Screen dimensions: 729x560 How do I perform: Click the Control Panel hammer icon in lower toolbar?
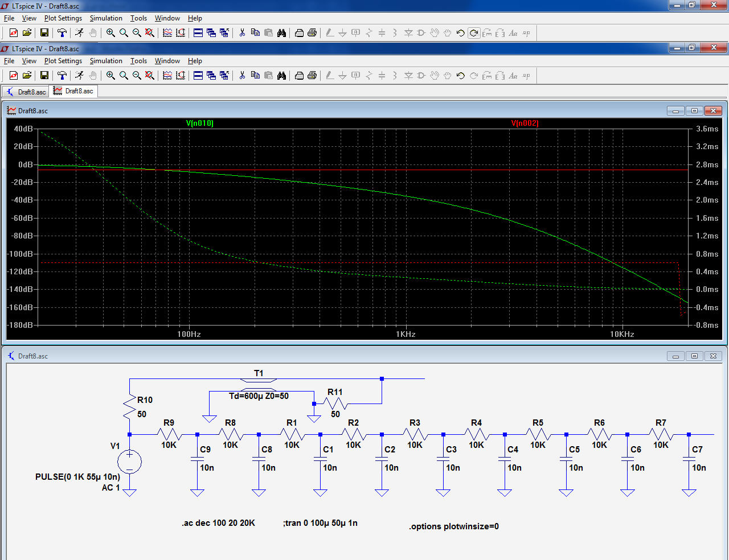tap(62, 75)
